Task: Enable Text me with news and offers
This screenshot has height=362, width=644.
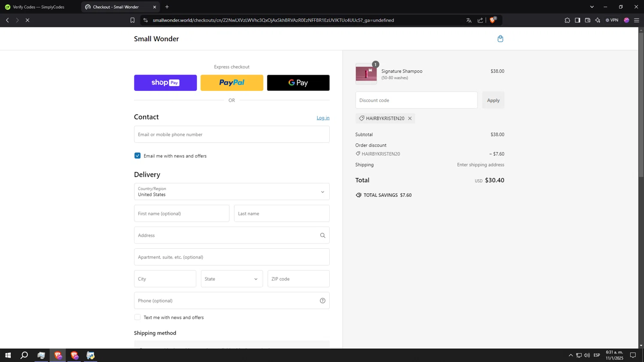Action: click(x=137, y=317)
